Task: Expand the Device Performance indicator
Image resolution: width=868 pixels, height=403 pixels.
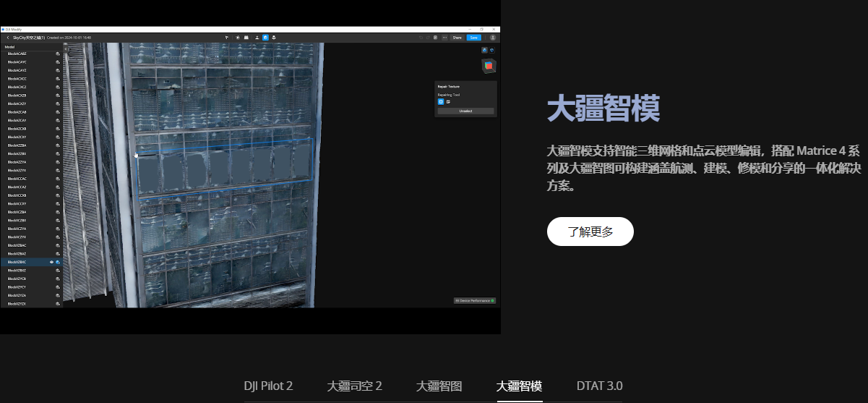Action: tap(474, 300)
